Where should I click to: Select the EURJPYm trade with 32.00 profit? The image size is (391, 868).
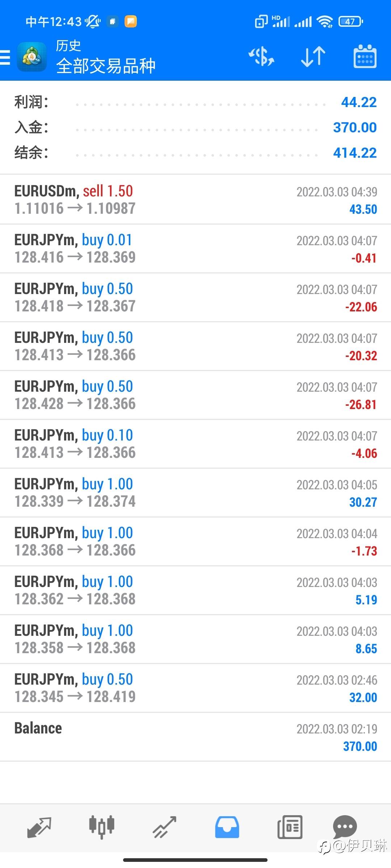pyautogui.click(x=195, y=688)
